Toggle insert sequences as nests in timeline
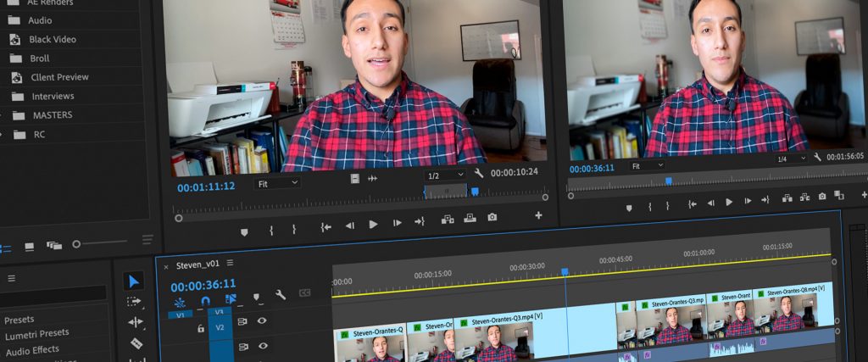The height and width of the screenshot is (362, 868). tap(180, 303)
